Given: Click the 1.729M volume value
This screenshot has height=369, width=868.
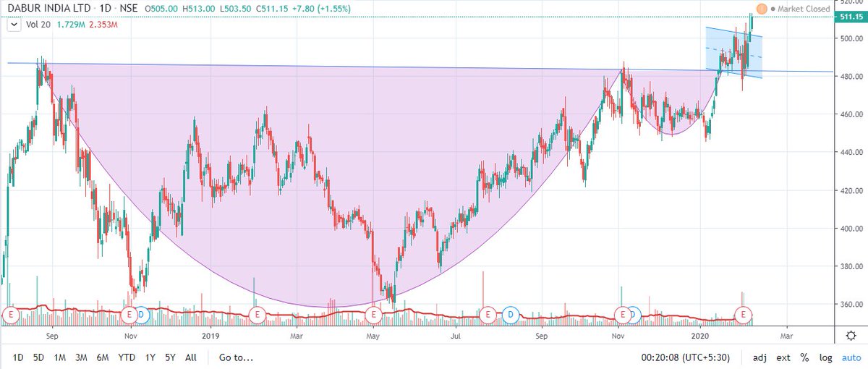Looking at the screenshot, I should tap(70, 25).
